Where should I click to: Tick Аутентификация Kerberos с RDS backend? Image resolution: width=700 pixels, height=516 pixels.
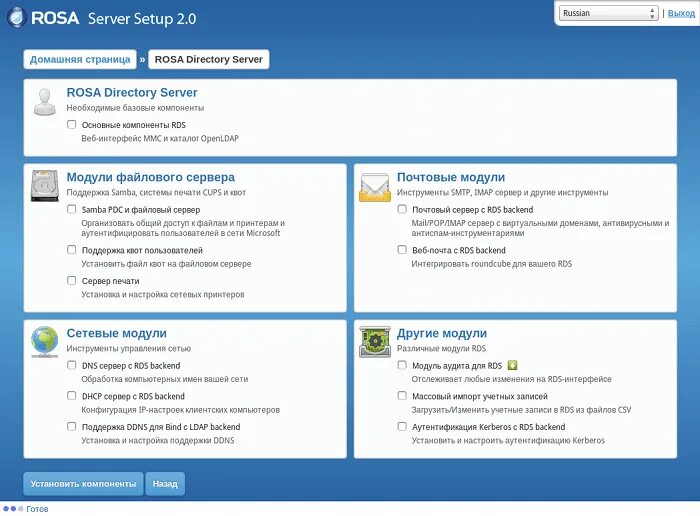pyautogui.click(x=402, y=426)
